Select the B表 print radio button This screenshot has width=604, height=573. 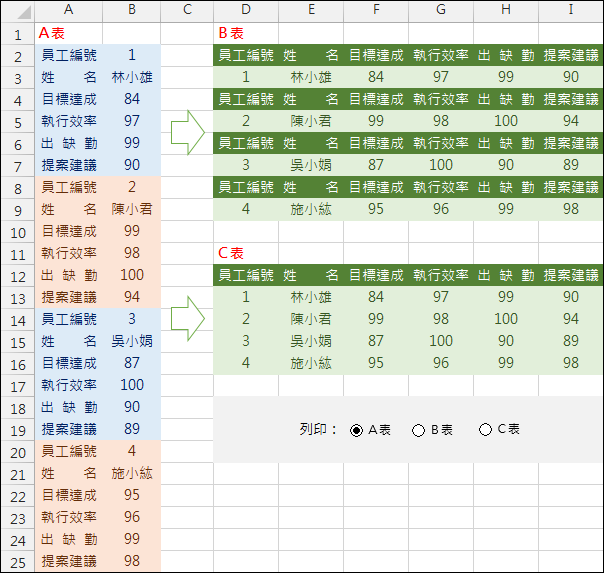click(x=418, y=430)
